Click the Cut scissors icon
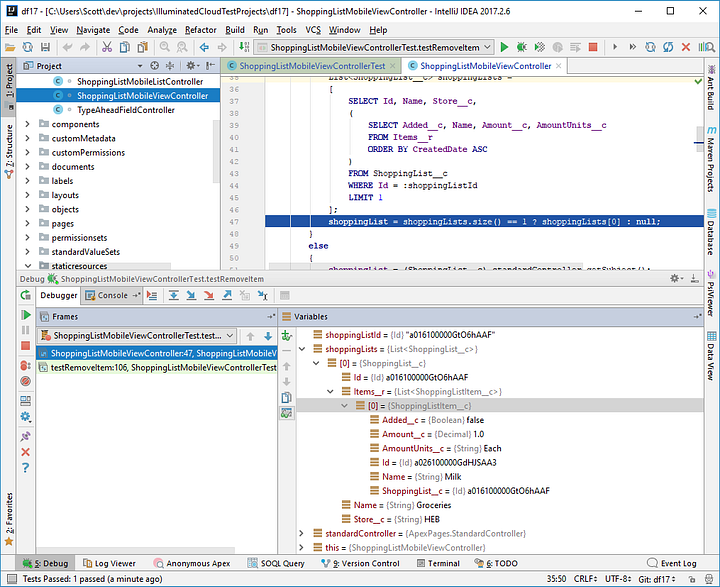Screen dimensions: 720x587 107,47
